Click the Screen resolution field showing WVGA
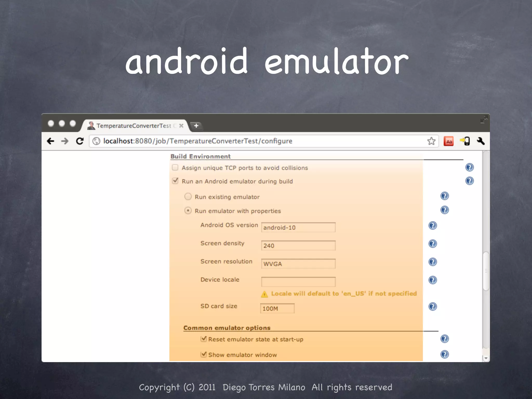 tap(298, 264)
